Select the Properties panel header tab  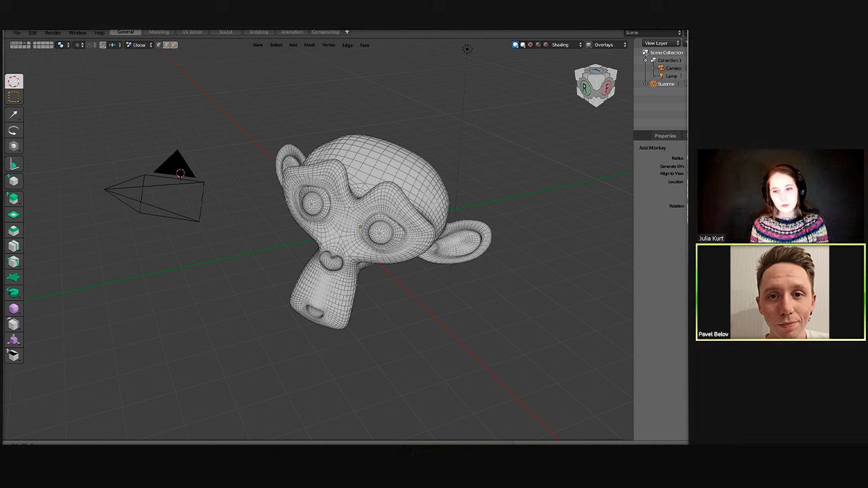(x=665, y=136)
